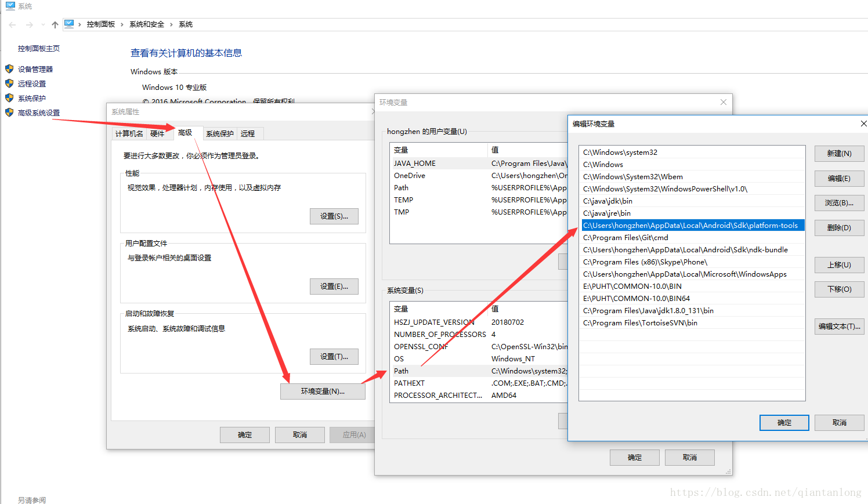Click 新建(N) button

coord(840,154)
